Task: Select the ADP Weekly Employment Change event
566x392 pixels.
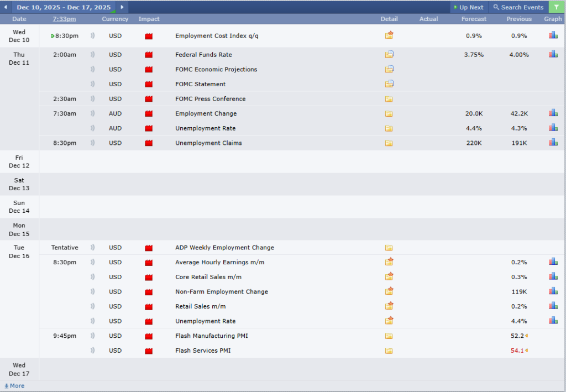Action: (224, 248)
